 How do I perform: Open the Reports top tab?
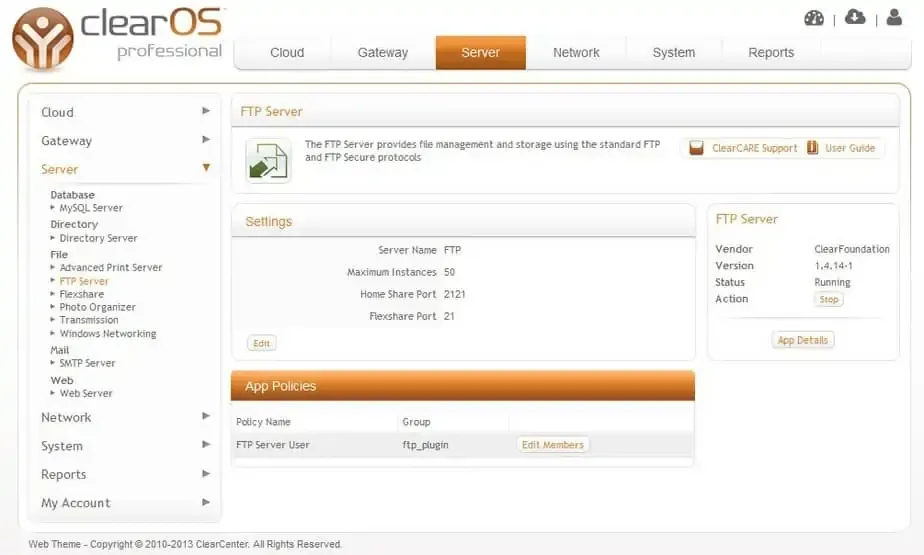pos(770,53)
